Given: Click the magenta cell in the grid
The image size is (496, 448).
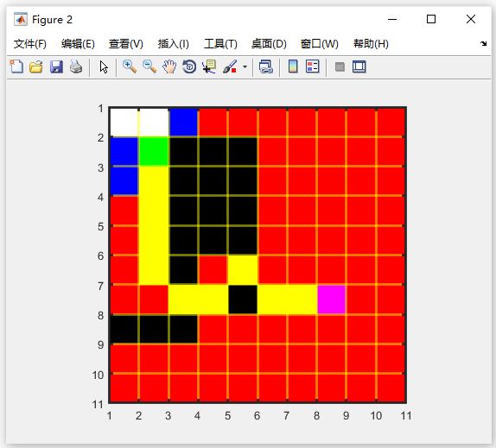Looking at the screenshot, I should (332, 300).
